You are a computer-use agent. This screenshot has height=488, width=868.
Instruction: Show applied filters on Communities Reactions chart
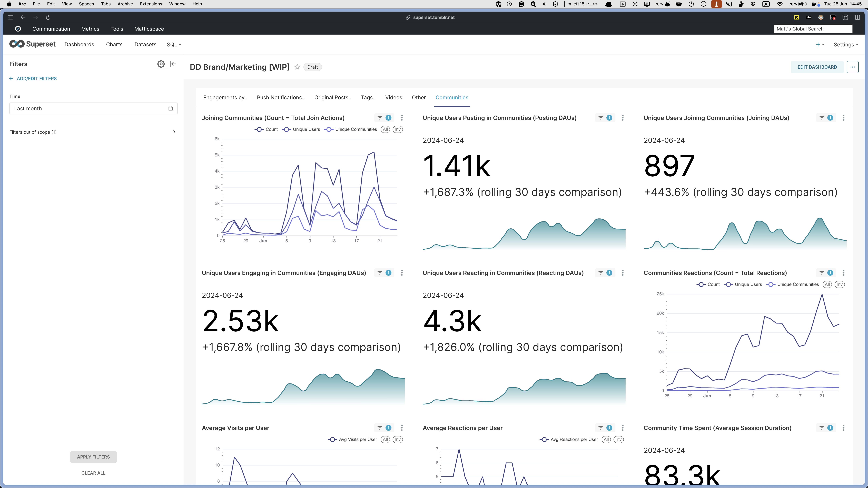click(x=826, y=273)
